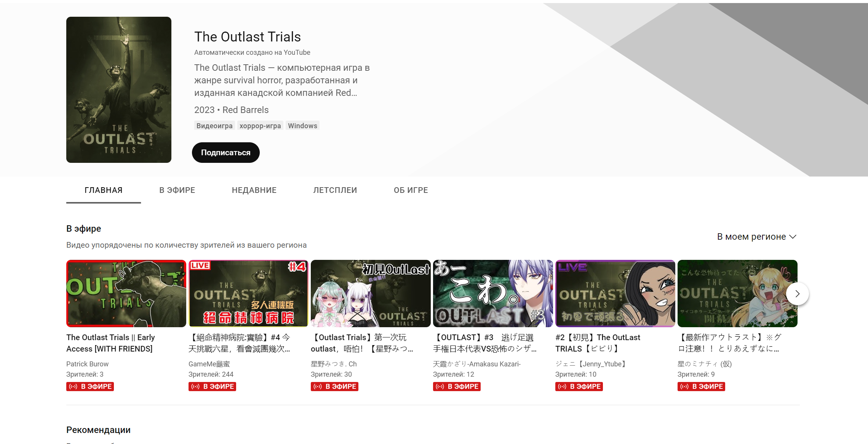
Task: Go to the 'ОБ ИГРЕ' tab
Action: 411,190
